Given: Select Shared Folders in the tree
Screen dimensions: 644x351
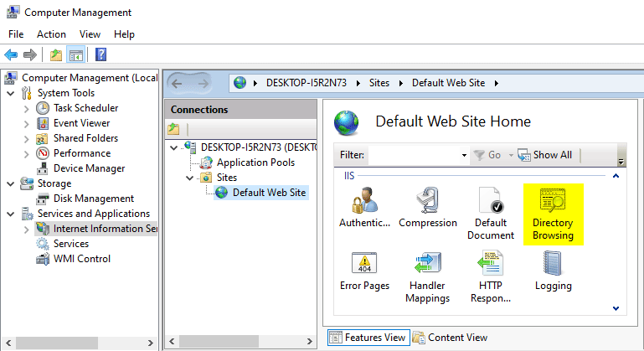Looking at the screenshot, I should tap(85, 138).
